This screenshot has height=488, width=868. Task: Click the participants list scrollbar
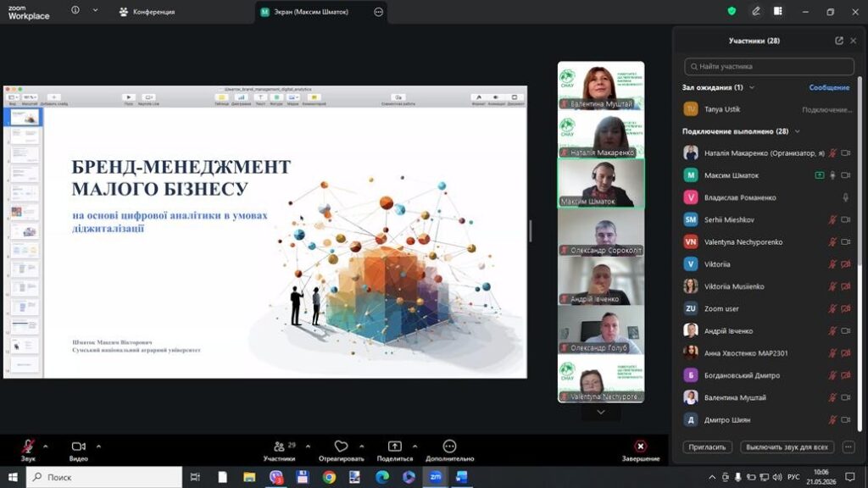(860, 254)
